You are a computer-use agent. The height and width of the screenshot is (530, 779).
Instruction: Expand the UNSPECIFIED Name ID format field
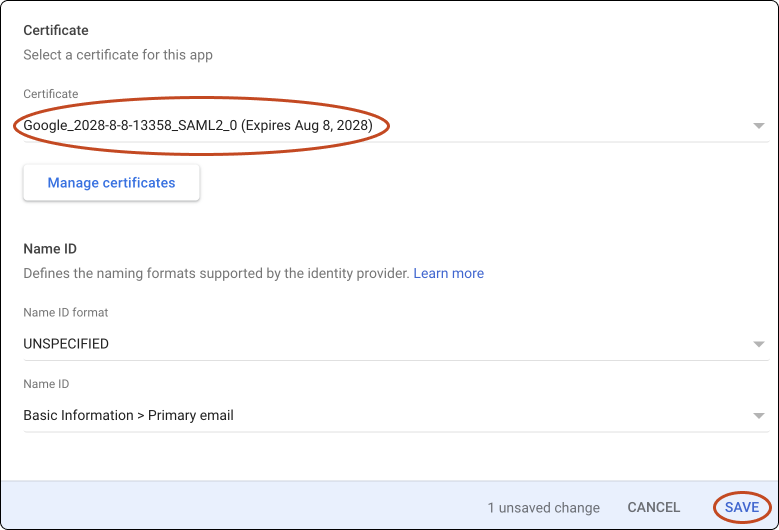380,344
